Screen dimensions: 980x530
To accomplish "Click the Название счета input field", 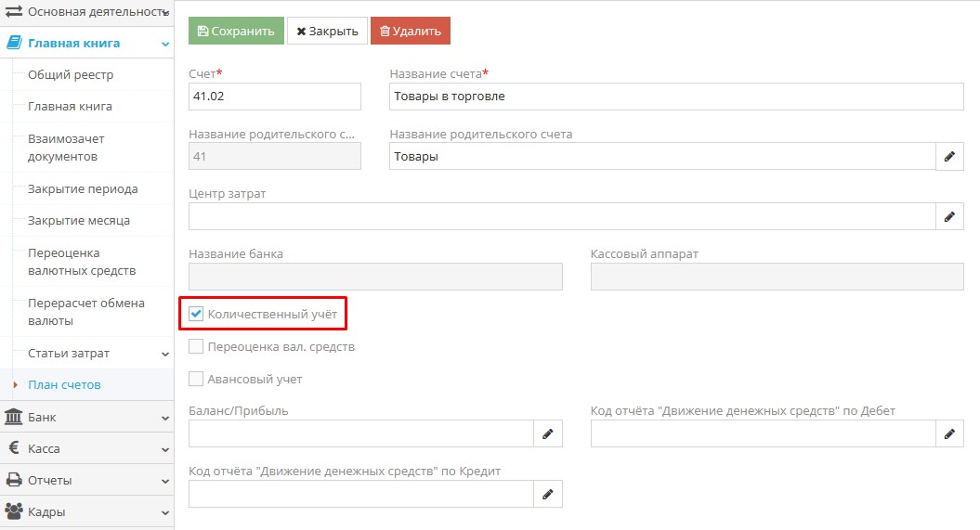I will point(676,97).
